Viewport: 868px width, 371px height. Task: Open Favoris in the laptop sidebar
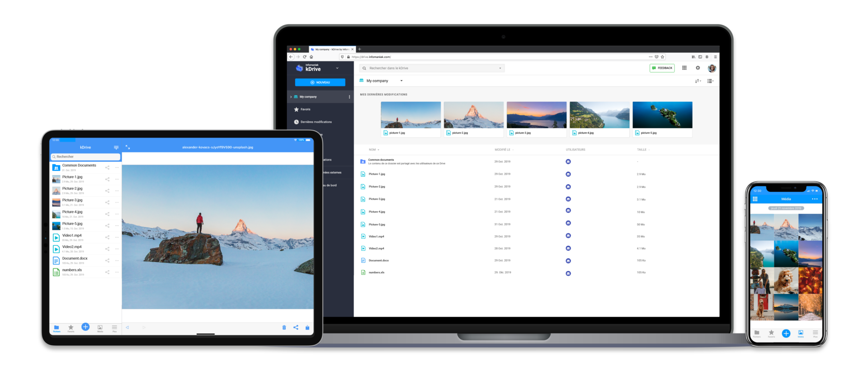[305, 109]
